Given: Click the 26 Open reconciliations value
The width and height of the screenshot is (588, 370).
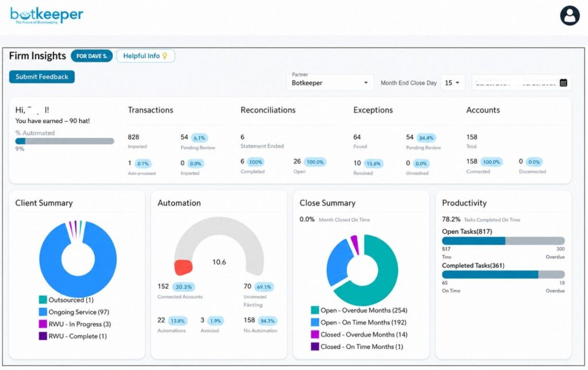Looking at the screenshot, I should [297, 161].
